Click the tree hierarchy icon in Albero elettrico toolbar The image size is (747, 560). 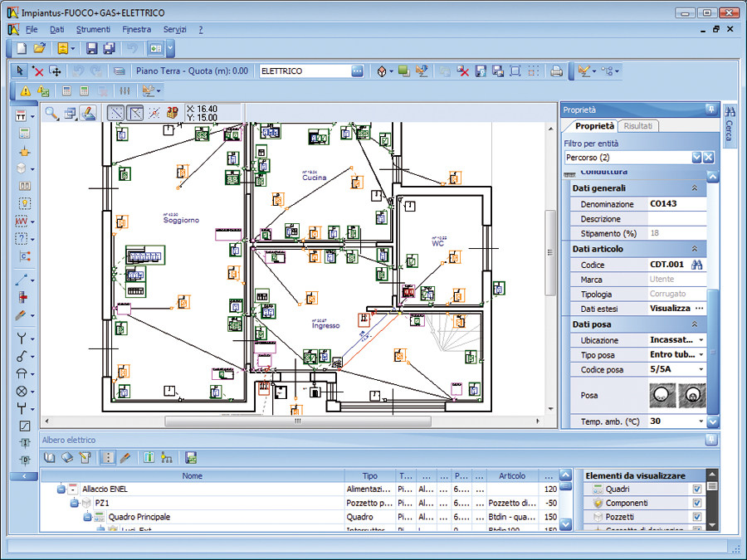click(x=167, y=458)
